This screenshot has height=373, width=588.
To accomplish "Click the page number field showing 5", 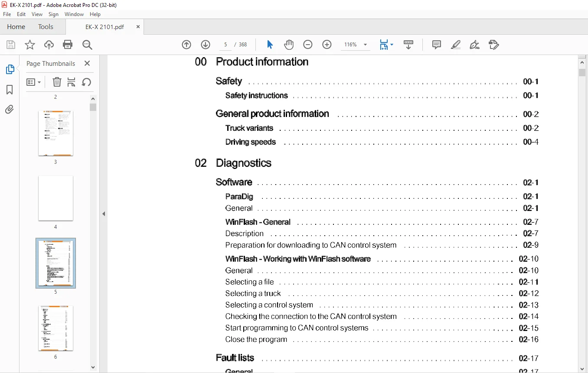I will pos(225,45).
